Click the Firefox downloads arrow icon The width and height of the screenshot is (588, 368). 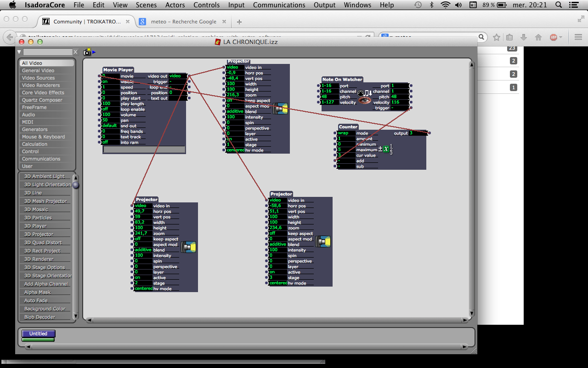(524, 37)
